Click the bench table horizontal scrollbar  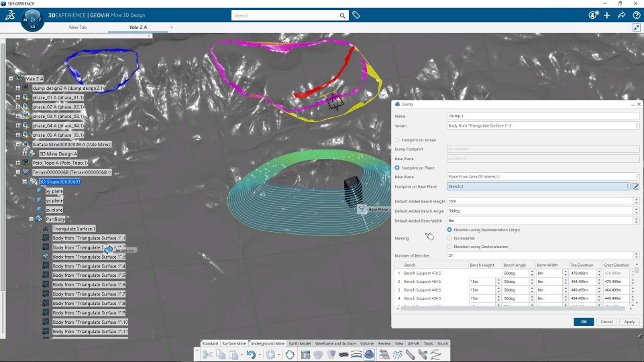tap(513, 308)
